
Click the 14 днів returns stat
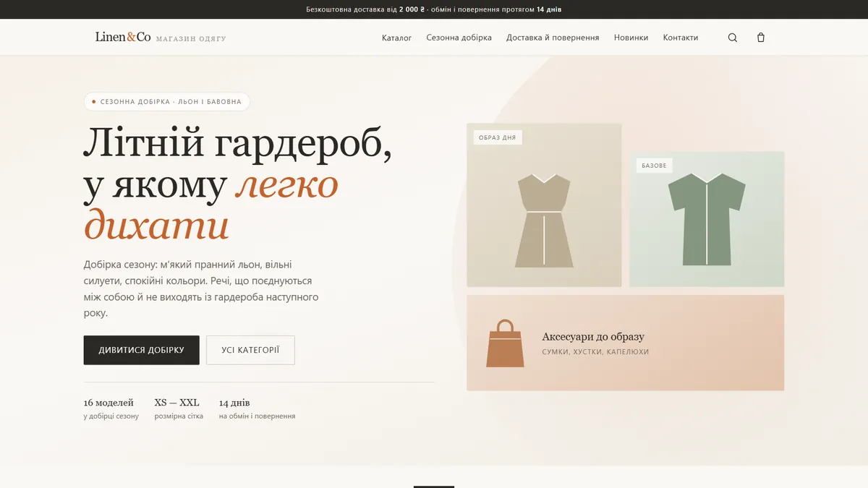[x=257, y=408]
